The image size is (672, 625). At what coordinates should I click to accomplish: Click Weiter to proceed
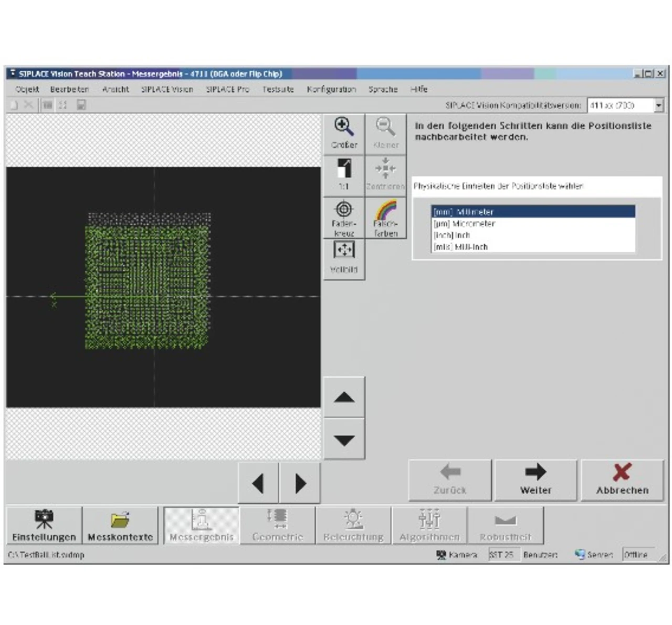(x=535, y=481)
